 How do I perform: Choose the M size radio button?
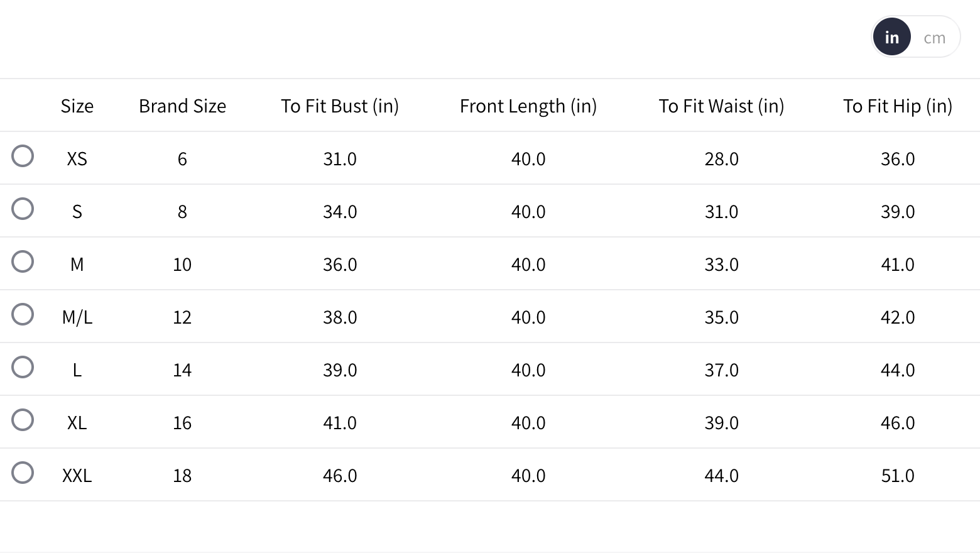[x=23, y=261]
